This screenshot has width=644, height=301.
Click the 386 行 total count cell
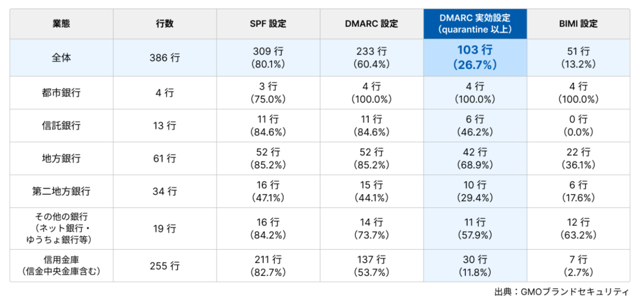pos(165,58)
